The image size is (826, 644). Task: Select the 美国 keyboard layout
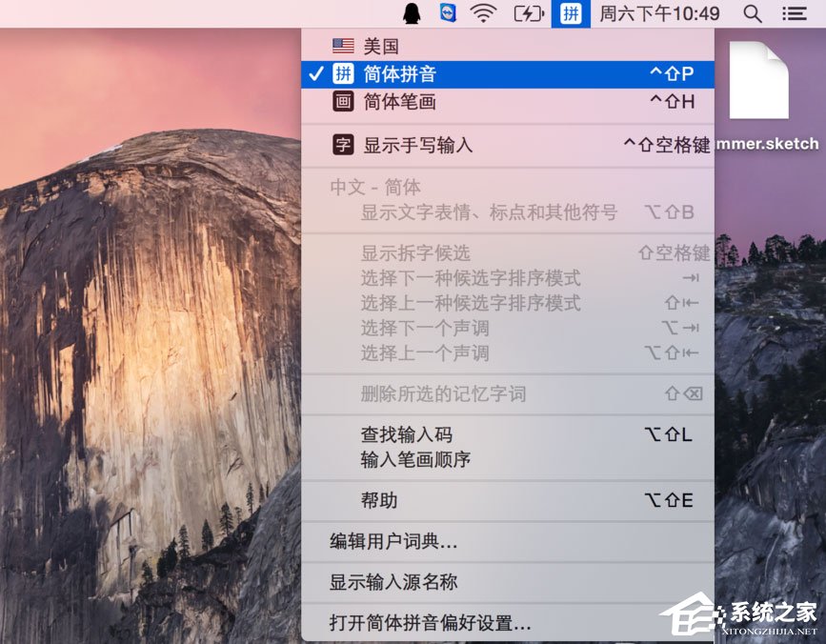tap(381, 44)
